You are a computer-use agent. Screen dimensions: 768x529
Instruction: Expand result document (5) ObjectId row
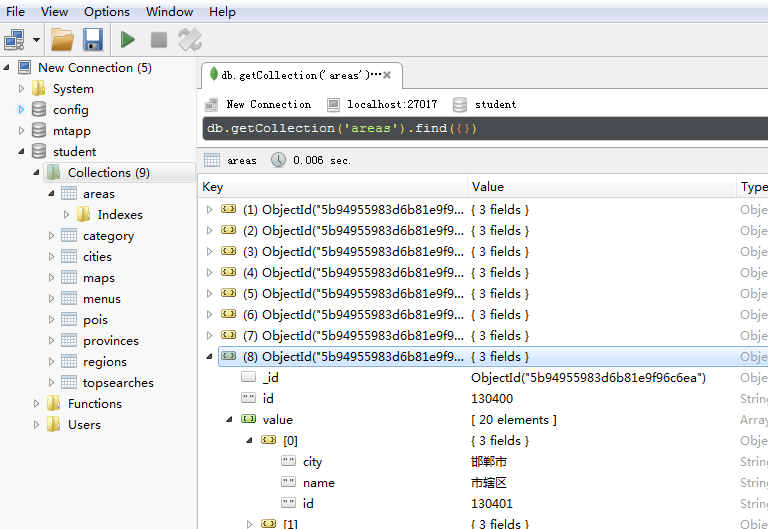pyautogui.click(x=210, y=293)
